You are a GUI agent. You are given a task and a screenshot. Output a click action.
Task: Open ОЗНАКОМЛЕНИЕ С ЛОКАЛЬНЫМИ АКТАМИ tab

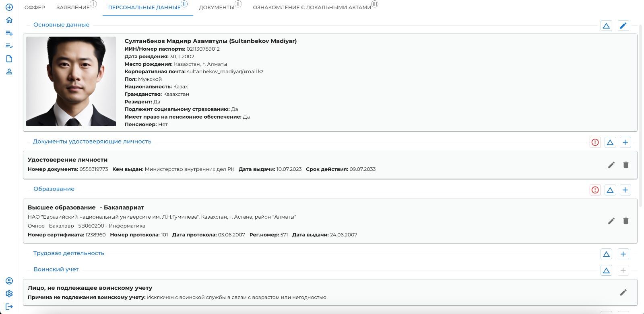click(x=312, y=7)
